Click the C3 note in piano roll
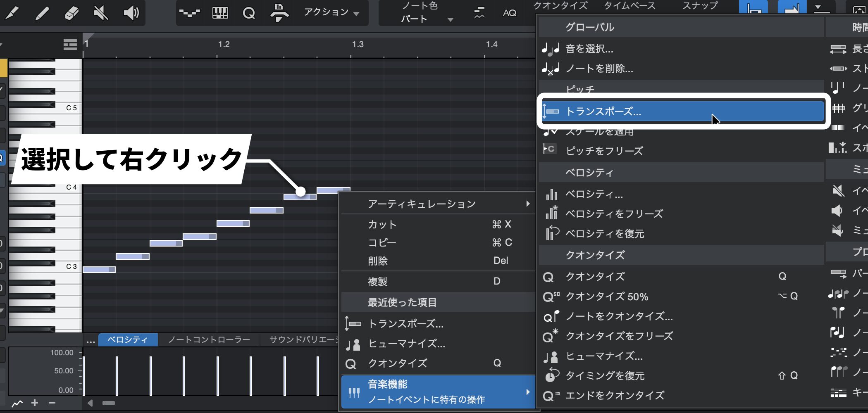This screenshot has height=413, width=868. (99, 270)
